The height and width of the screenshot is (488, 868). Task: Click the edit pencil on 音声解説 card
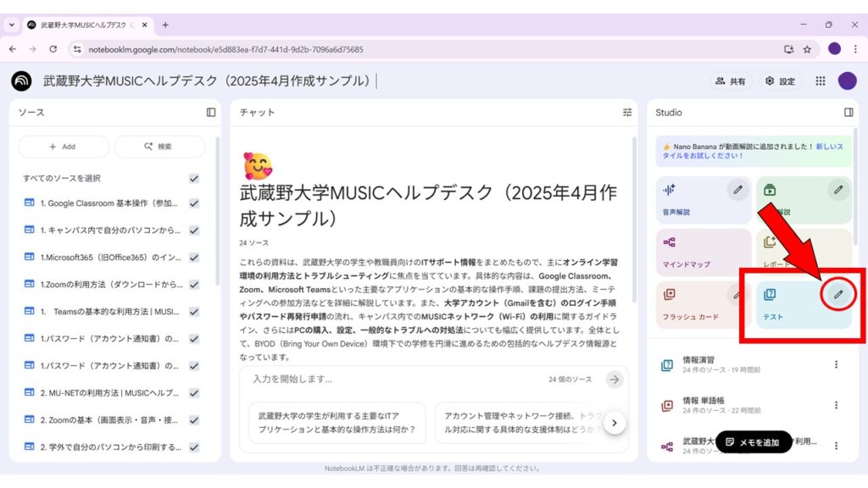[738, 190]
